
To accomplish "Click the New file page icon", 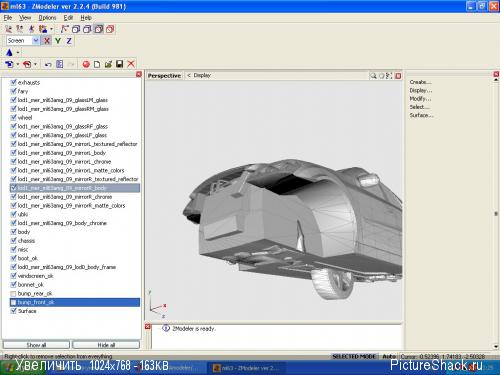I will click(97, 64).
